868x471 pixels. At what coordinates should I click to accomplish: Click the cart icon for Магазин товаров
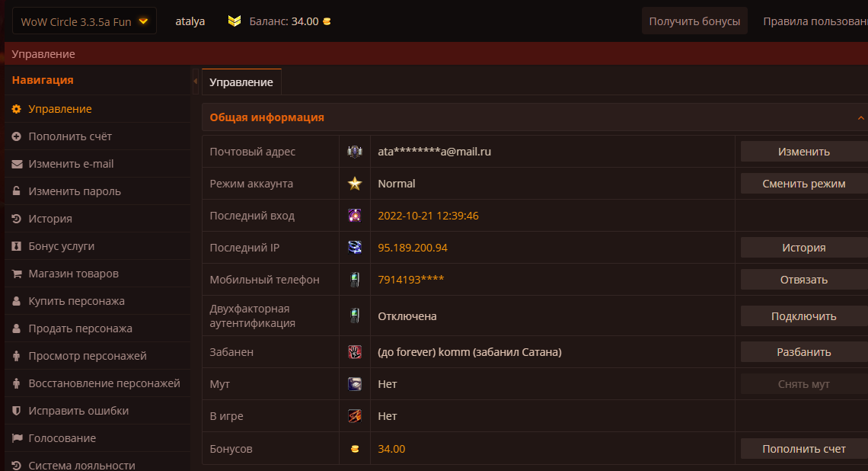(17, 274)
